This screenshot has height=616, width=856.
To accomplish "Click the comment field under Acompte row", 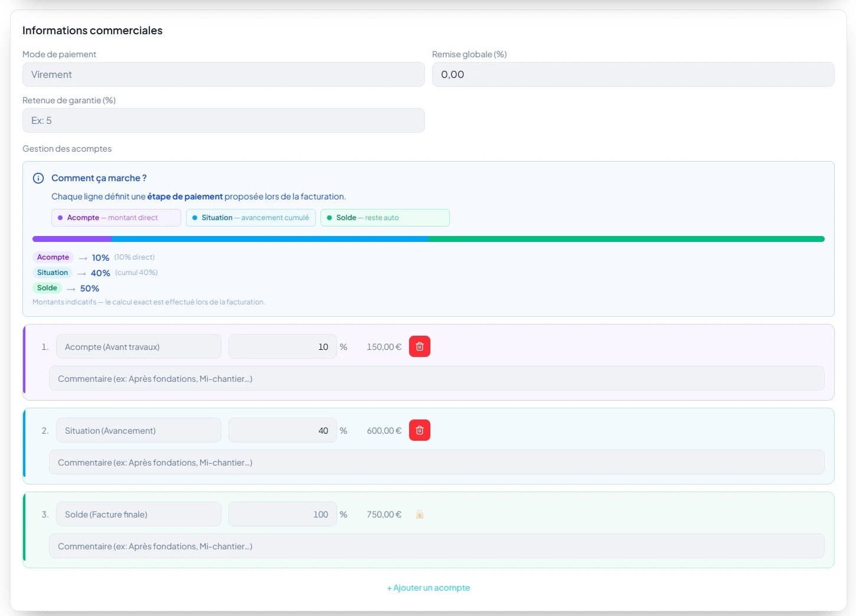I will point(436,378).
